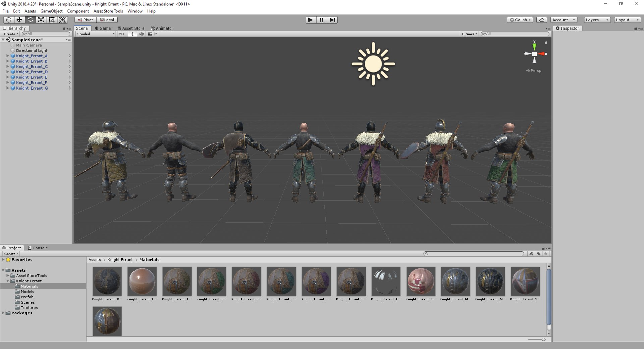Select the Rotate tool
This screenshot has height=349, width=644.
tap(30, 20)
